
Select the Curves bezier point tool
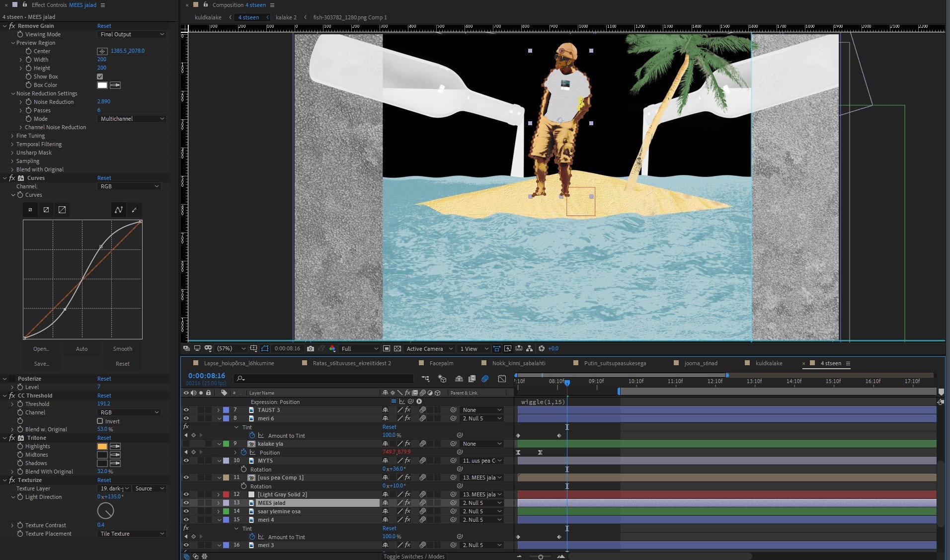click(119, 210)
